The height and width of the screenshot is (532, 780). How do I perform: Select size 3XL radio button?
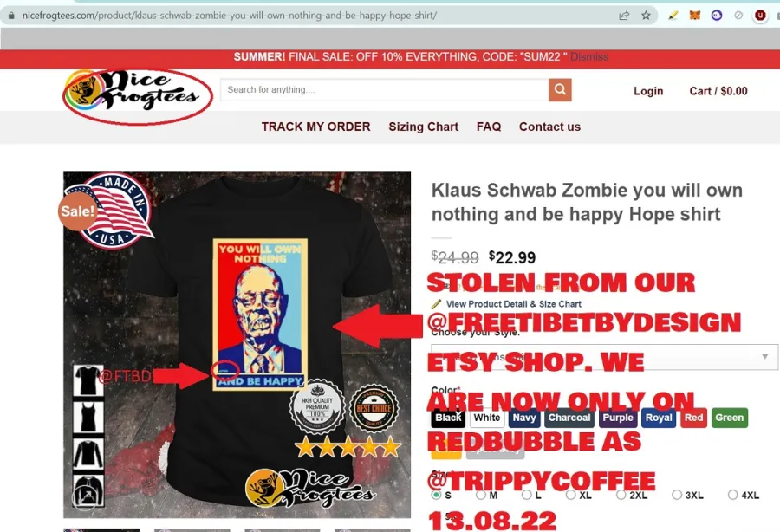click(677, 495)
